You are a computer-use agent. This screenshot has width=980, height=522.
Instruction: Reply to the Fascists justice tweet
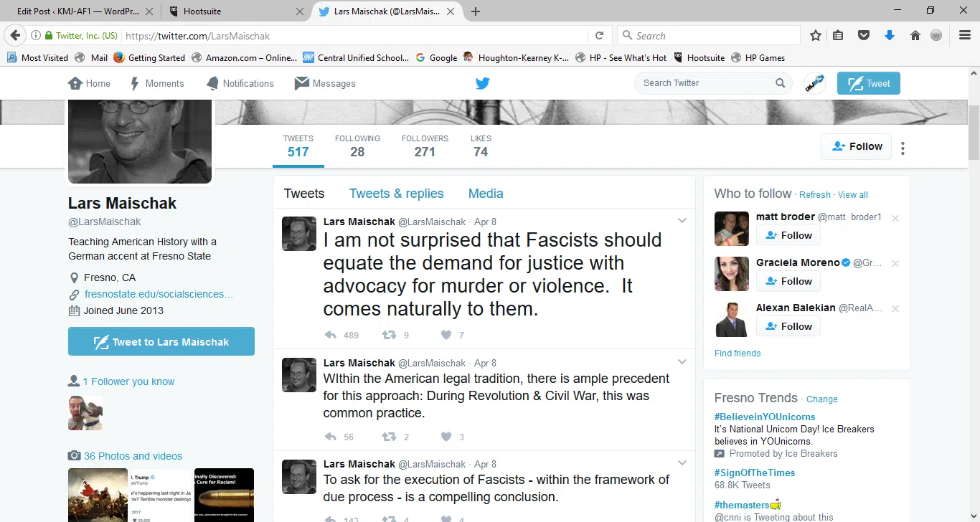pyautogui.click(x=331, y=335)
